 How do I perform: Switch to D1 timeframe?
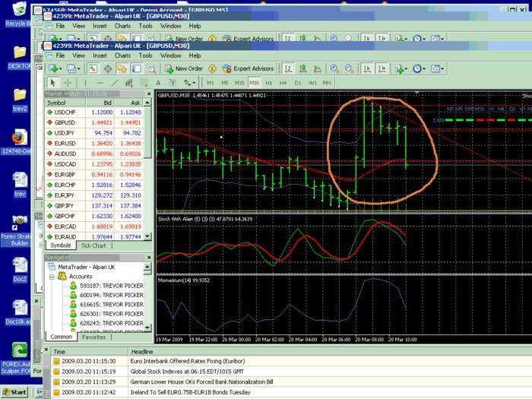(x=298, y=82)
